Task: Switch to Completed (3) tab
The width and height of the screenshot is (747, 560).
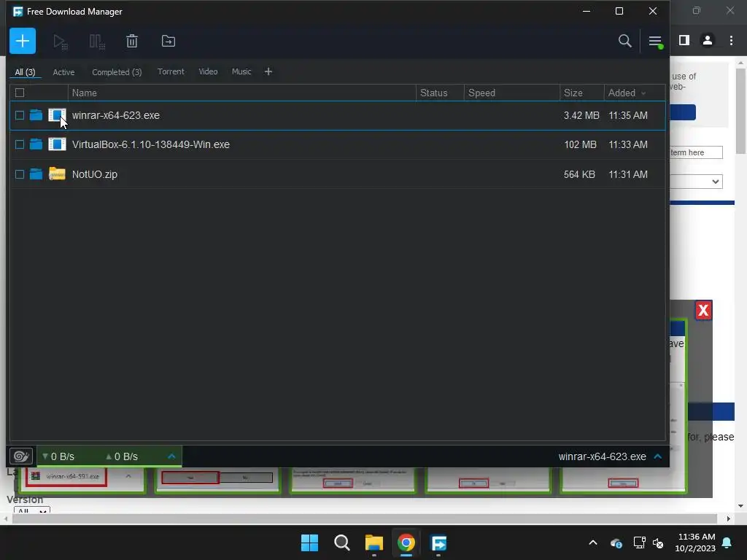Action: tap(117, 72)
